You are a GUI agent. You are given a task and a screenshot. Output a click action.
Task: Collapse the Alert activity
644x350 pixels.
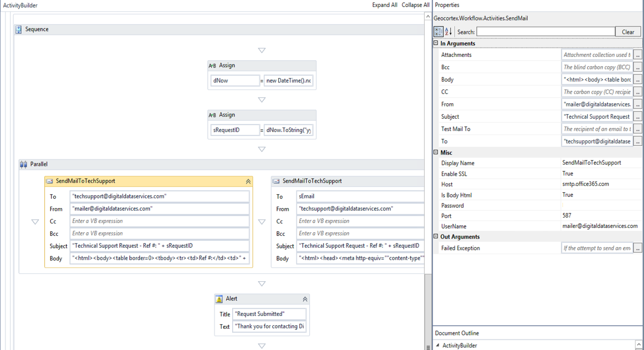click(x=305, y=299)
